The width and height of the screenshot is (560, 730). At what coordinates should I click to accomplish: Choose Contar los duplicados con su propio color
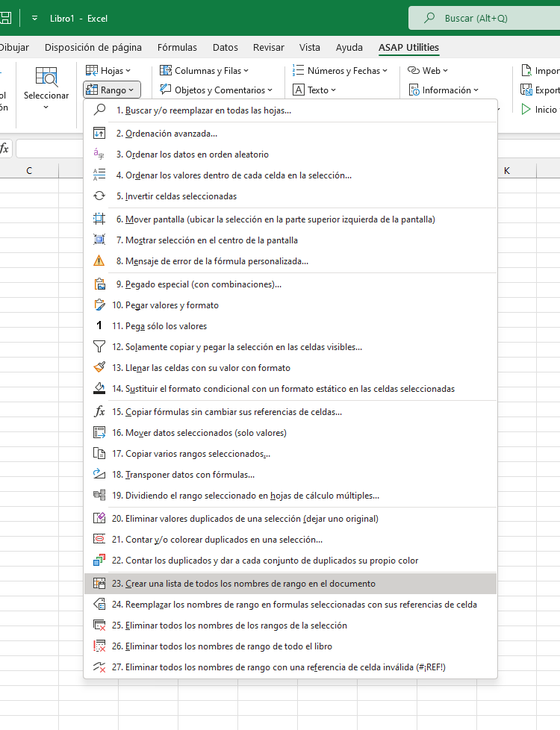pos(290,560)
